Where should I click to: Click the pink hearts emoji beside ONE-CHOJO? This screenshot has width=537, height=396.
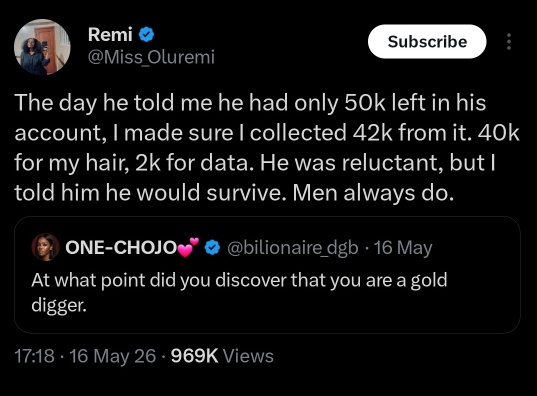click(x=188, y=247)
